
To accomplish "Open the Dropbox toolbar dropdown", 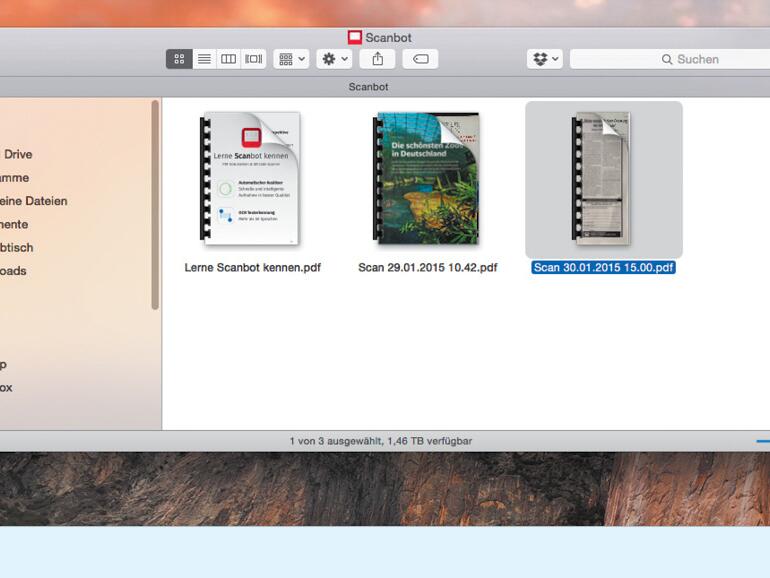I will (x=545, y=59).
